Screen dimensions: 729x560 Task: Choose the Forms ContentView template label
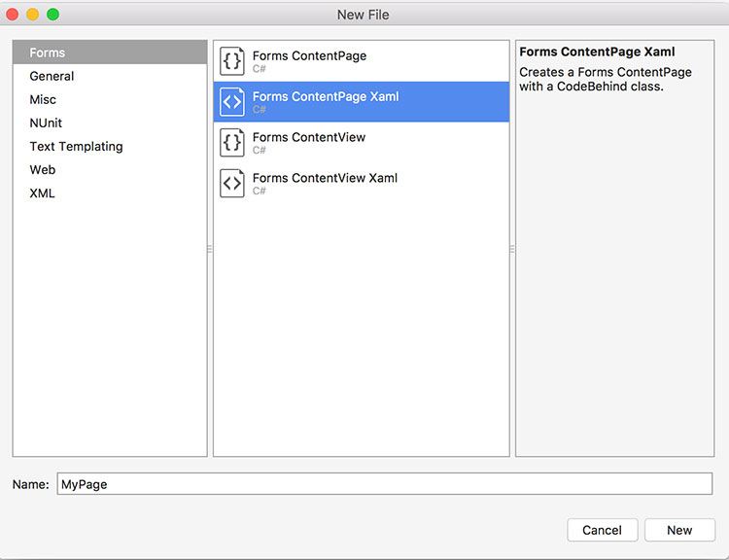pos(309,137)
